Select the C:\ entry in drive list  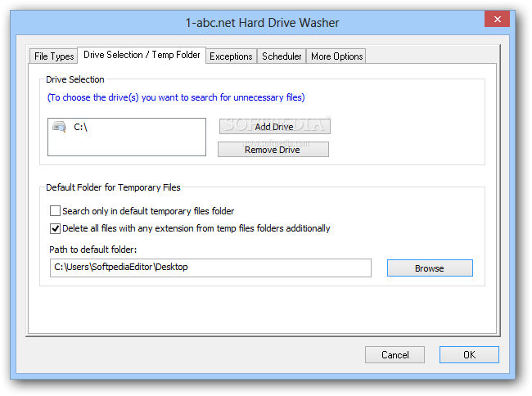pos(80,127)
